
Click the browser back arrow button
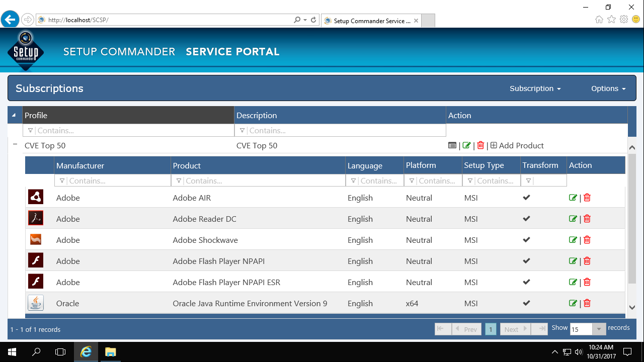[x=10, y=20]
